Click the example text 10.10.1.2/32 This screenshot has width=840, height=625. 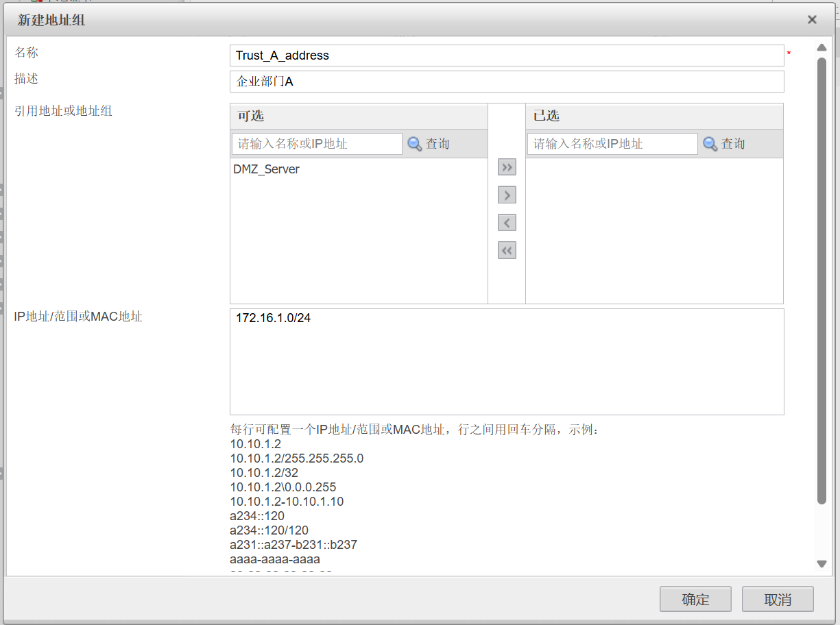click(264, 473)
